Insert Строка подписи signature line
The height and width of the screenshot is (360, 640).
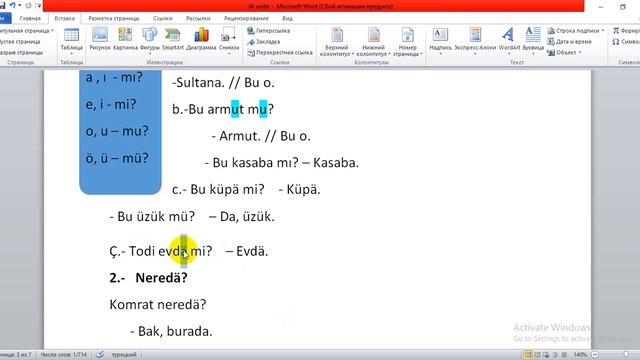[x=576, y=31]
